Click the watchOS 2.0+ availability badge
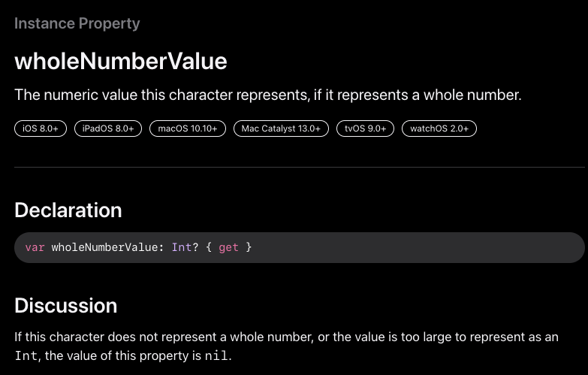The image size is (588, 375). pyautogui.click(x=439, y=129)
